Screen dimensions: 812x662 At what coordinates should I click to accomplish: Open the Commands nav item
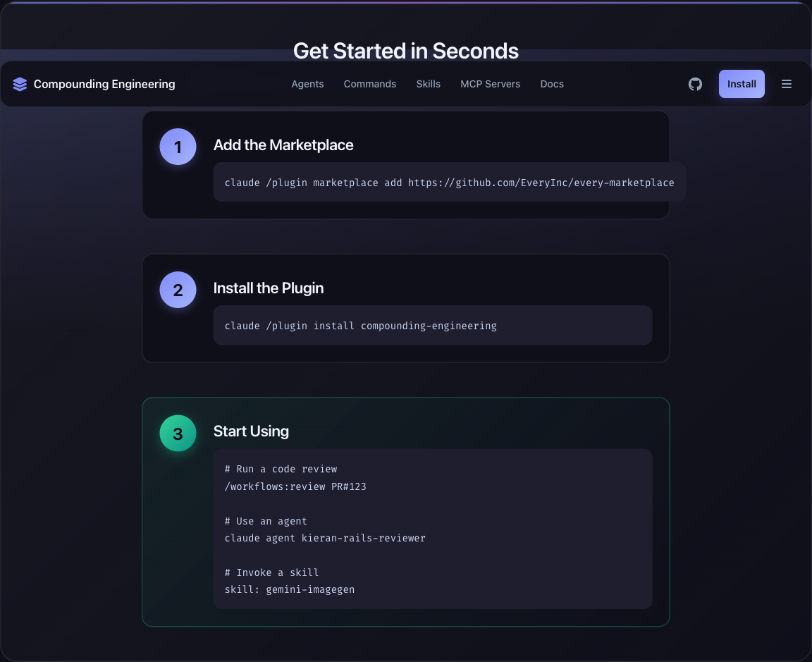pos(370,84)
